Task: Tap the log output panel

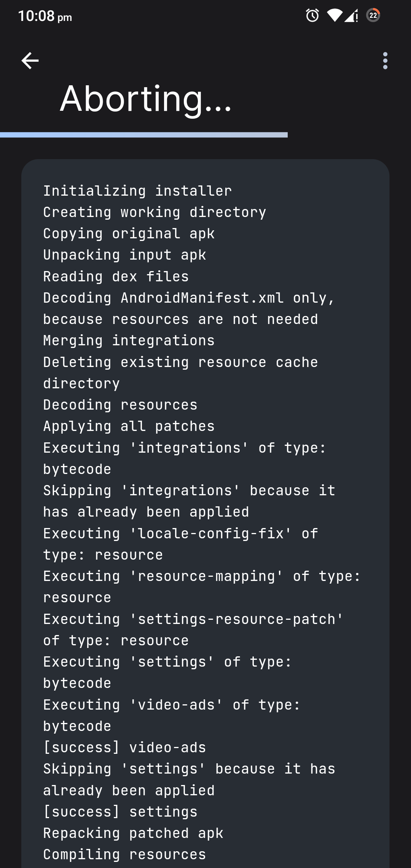Action: pyautogui.click(x=205, y=495)
